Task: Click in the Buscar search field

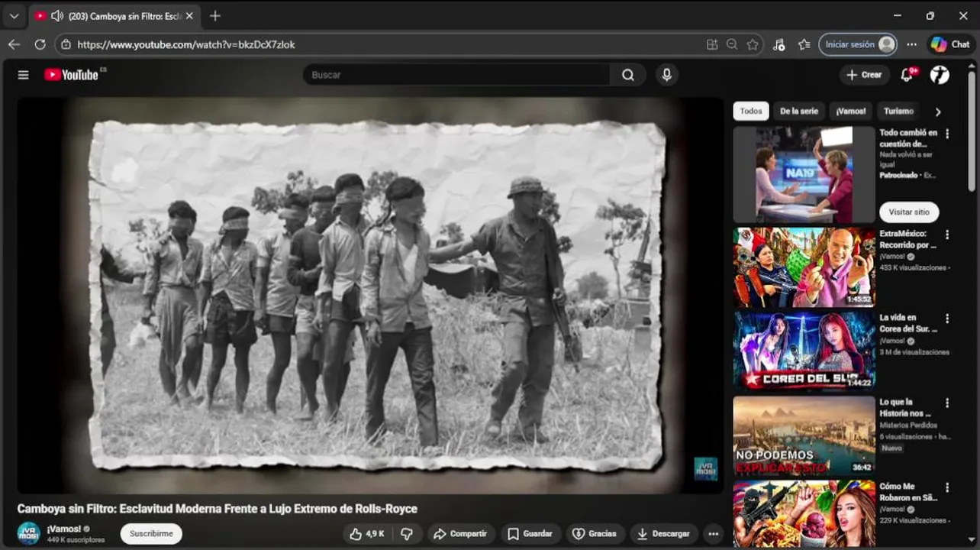Action: [456, 75]
